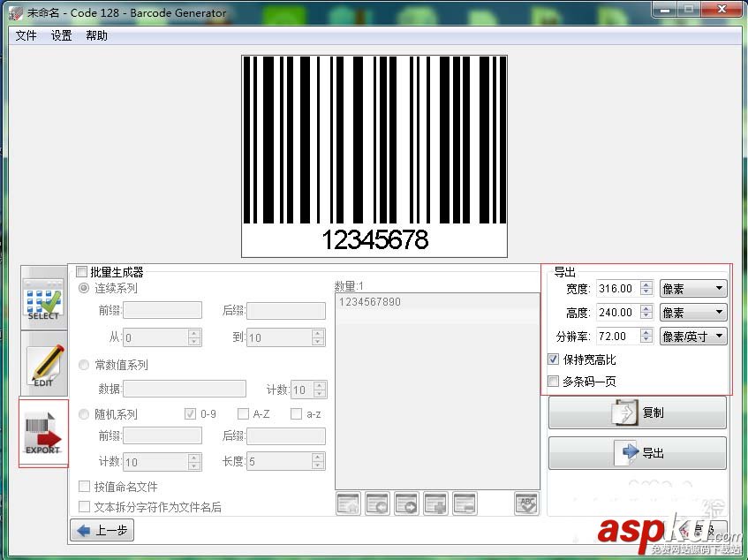Viewport: 748px width, 560px height.
Task: Open the 设置 menu
Action: click(x=60, y=35)
